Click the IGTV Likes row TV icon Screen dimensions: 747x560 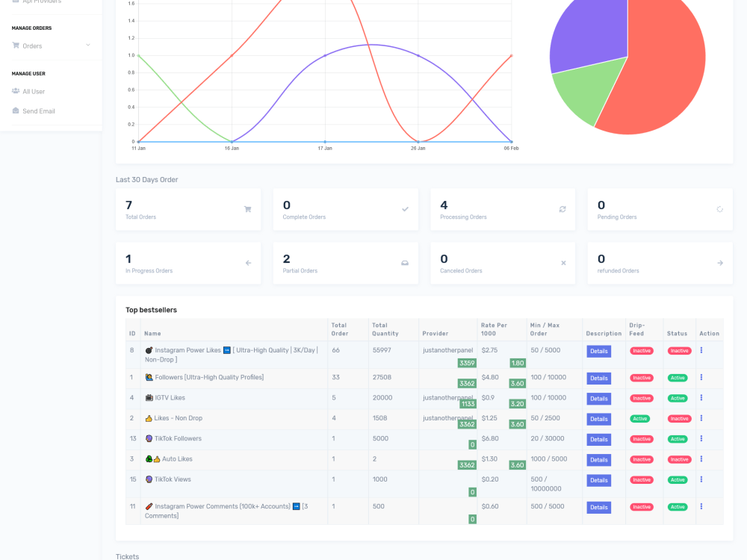(x=149, y=398)
